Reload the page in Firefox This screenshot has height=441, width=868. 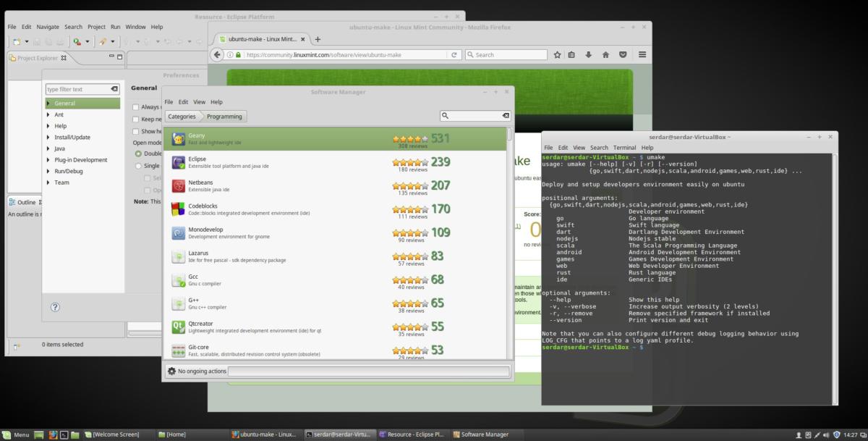[454, 54]
